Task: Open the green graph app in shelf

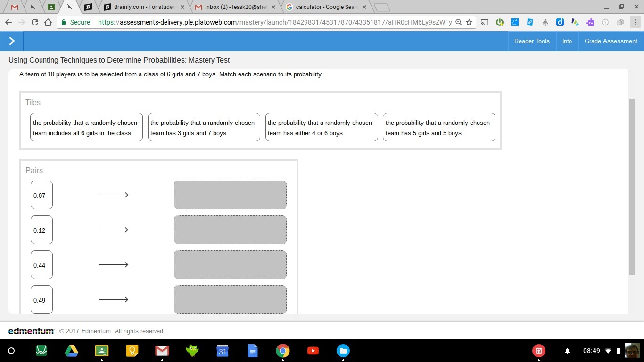Action: 41,351
